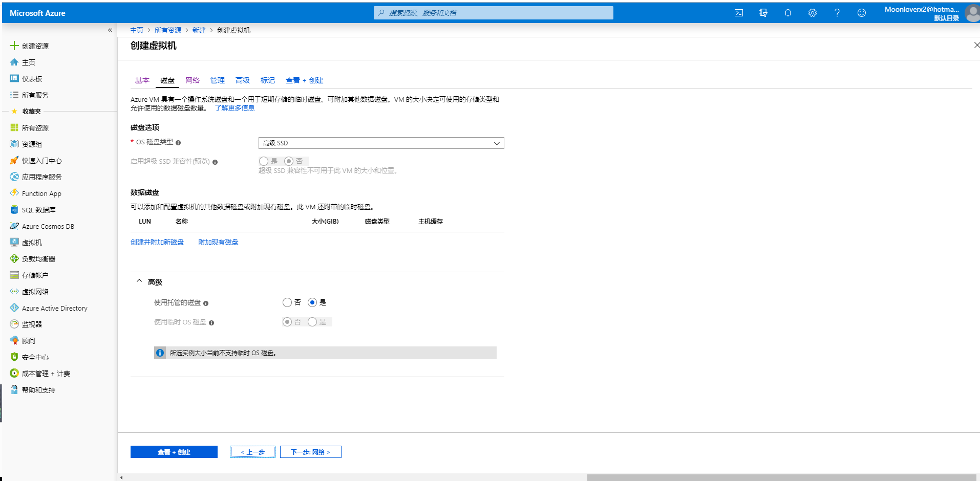Click the Resource groups cube icon
Screen dimensions: 980x481
point(14,144)
